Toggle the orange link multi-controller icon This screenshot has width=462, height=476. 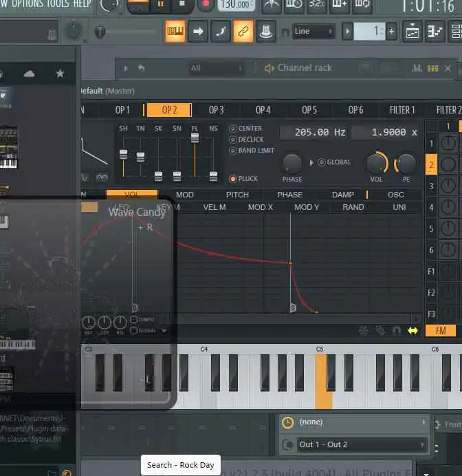(243, 31)
